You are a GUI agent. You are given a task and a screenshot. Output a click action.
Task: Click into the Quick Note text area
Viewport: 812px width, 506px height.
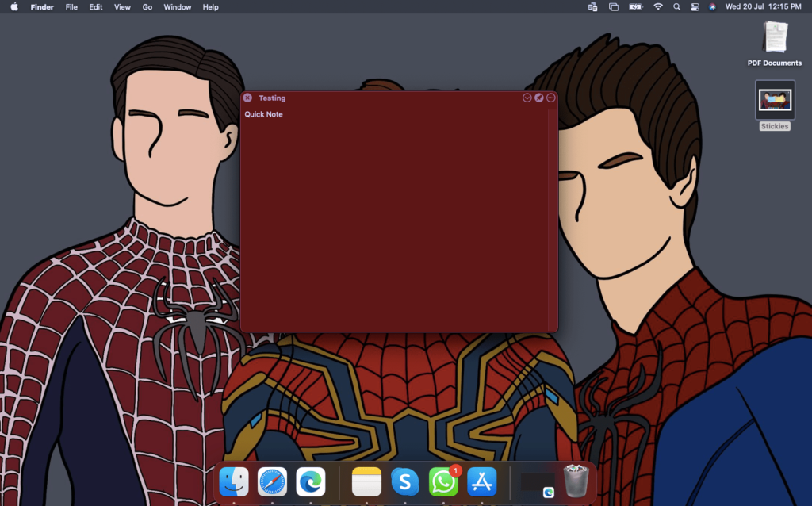point(393,214)
